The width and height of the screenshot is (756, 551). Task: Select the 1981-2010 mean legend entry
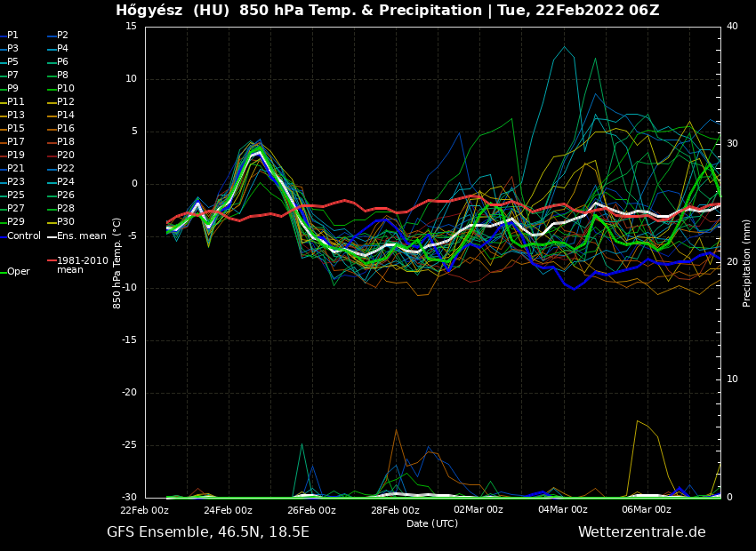(x=77, y=265)
